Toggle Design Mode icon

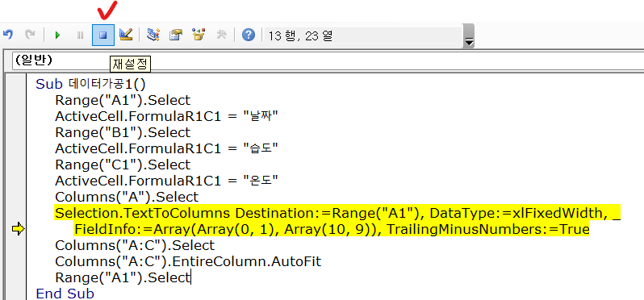pos(126,35)
